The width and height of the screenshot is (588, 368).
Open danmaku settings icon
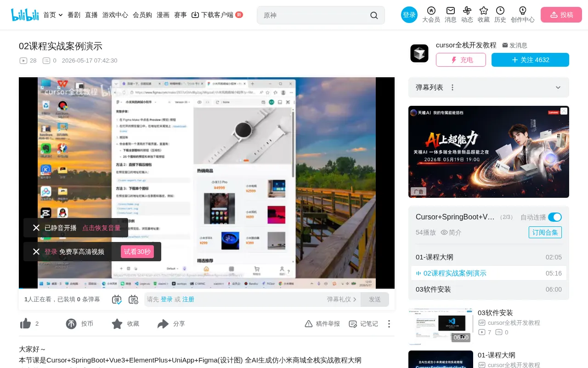click(133, 299)
